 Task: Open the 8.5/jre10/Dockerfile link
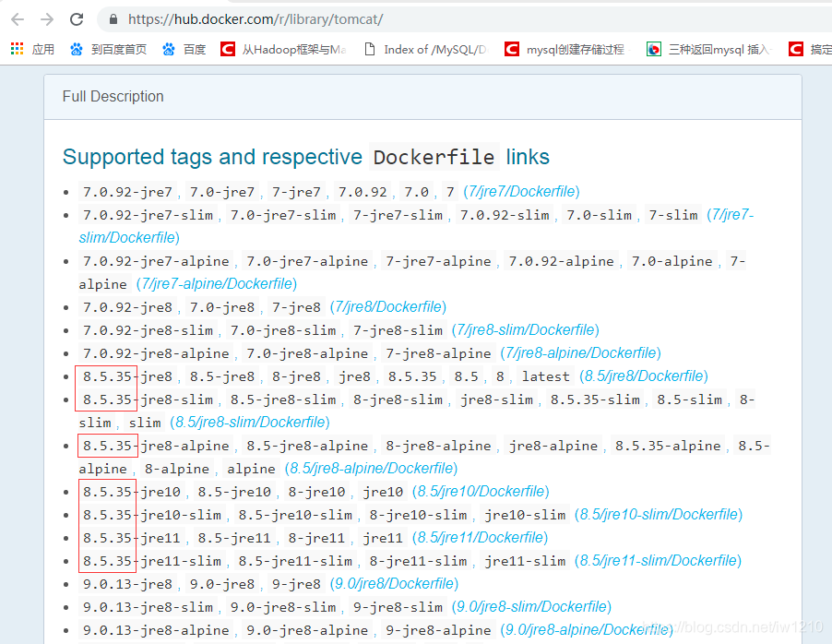pos(481,491)
